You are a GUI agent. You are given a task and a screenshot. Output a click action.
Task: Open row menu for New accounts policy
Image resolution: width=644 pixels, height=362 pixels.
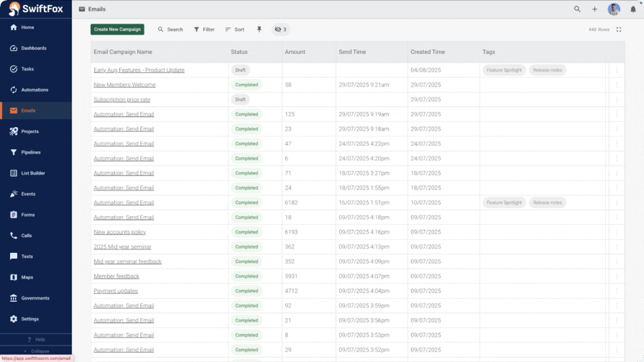616,232
